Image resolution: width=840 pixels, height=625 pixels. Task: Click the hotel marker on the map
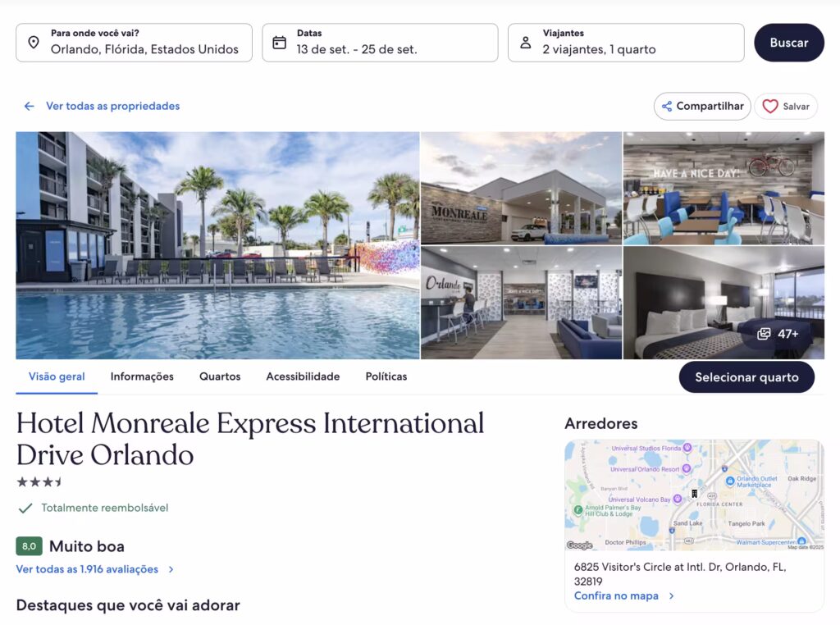pos(694,493)
